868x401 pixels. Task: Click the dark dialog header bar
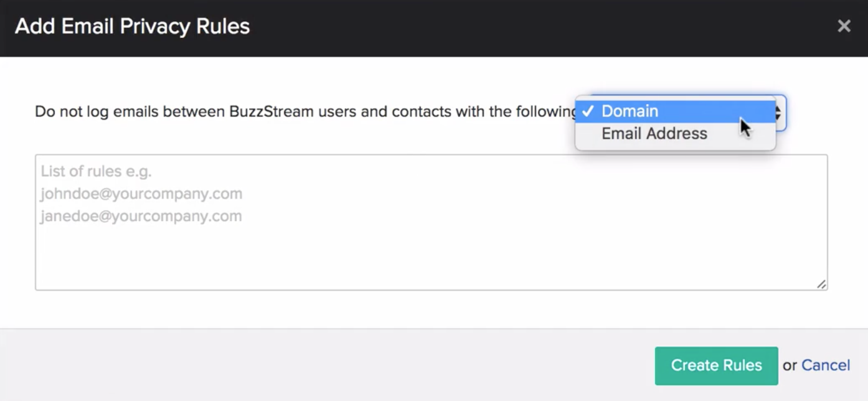(x=434, y=28)
